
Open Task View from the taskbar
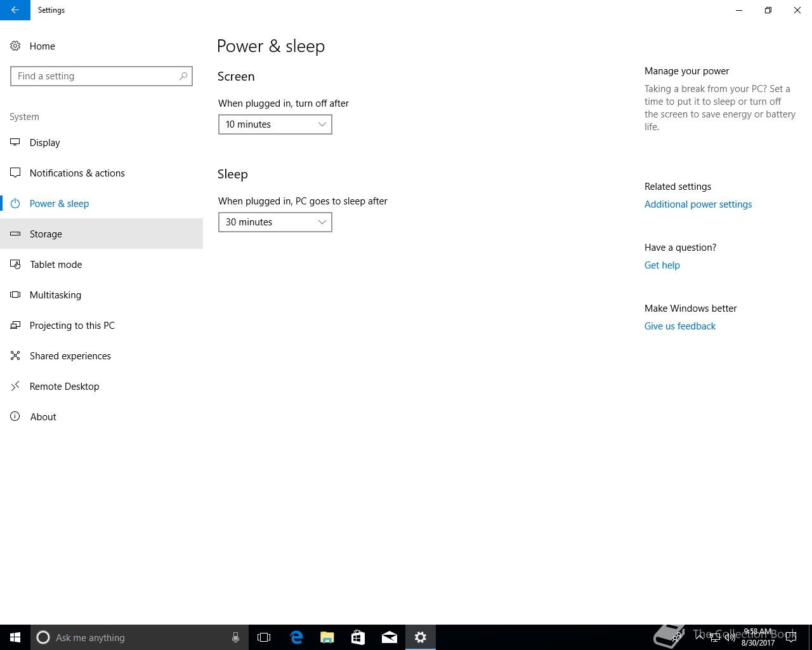tap(264, 637)
